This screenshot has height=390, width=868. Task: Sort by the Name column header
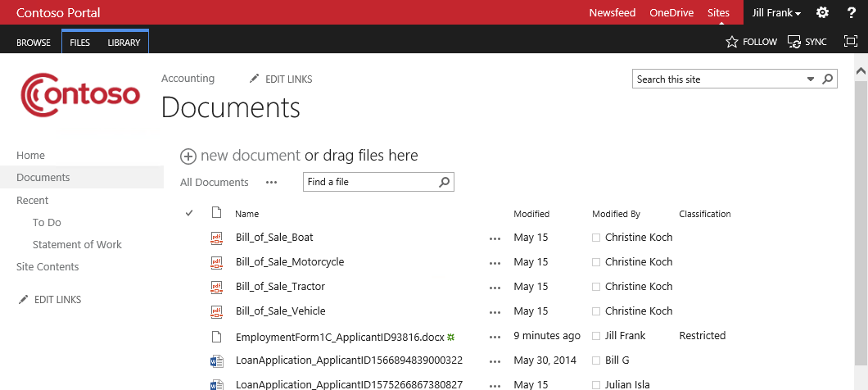click(247, 214)
